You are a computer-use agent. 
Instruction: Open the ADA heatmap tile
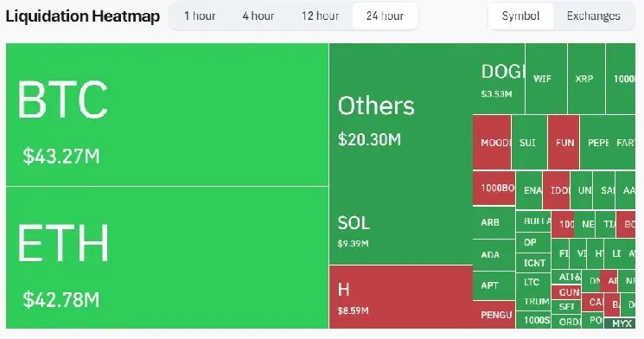pos(494,255)
